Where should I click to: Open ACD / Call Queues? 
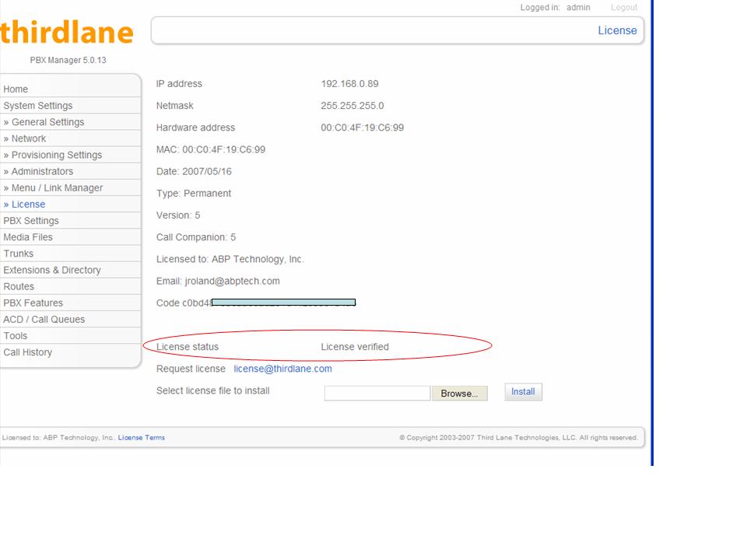tap(44, 319)
